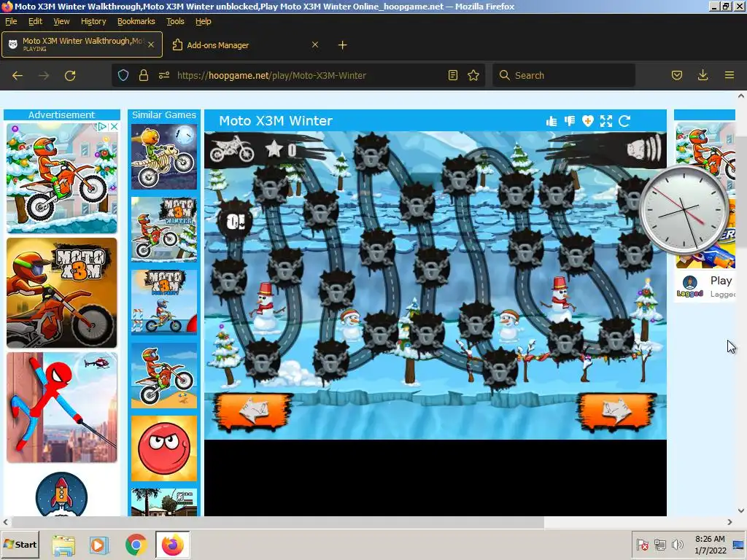Open the Windows Start menu

[20, 545]
